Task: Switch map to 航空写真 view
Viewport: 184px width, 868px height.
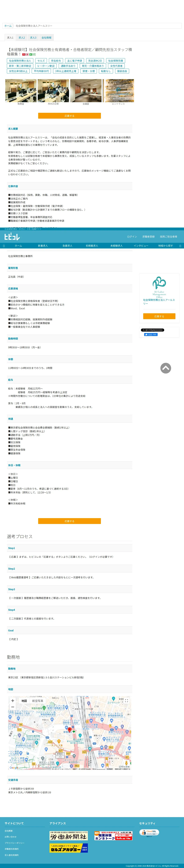Action: click(x=38, y=701)
